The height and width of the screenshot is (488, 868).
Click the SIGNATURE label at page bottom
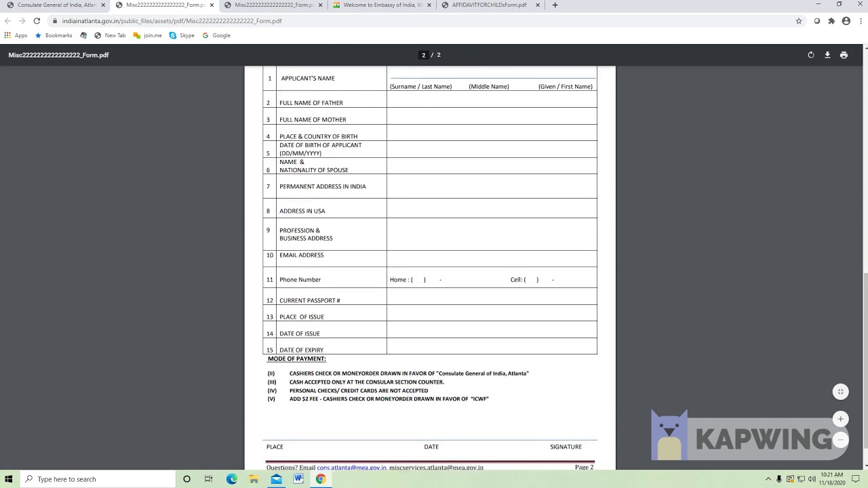coord(566,447)
